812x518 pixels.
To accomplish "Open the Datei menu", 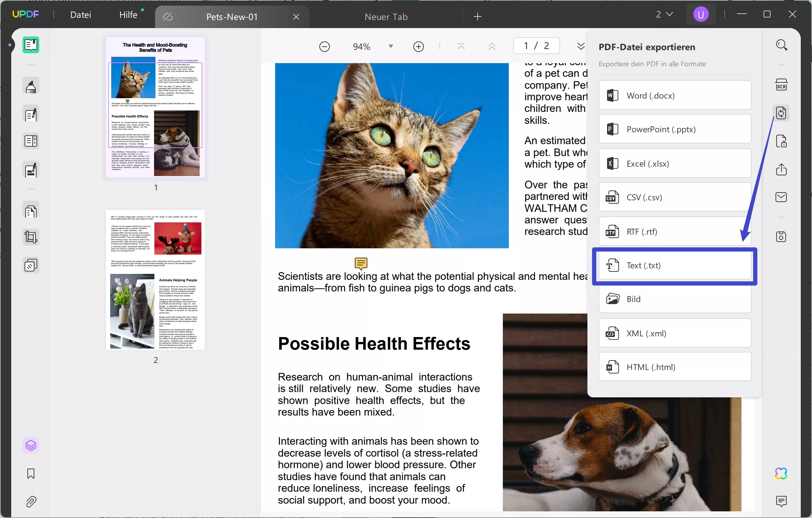I will pos(80,15).
